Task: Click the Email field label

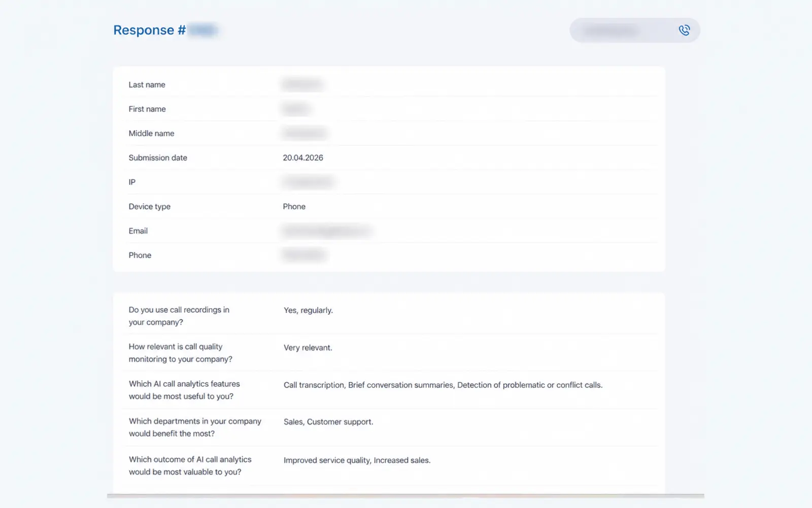Action: pyautogui.click(x=138, y=231)
